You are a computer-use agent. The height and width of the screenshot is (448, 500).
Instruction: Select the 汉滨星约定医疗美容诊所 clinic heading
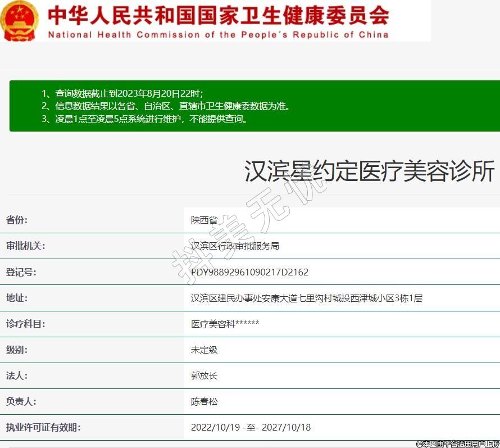click(369, 171)
